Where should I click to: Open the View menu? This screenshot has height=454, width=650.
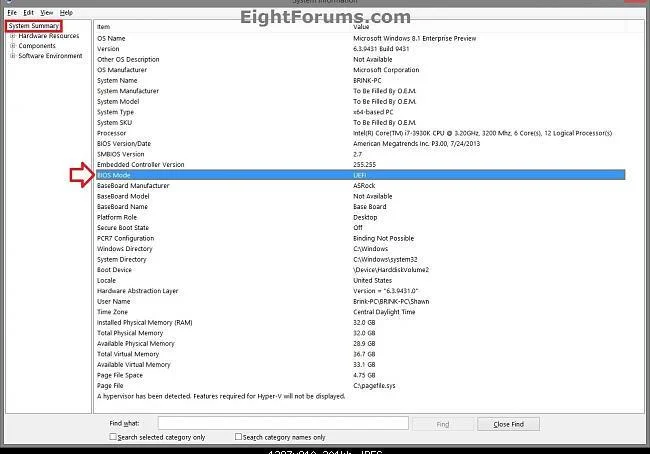tap(46, 12)
